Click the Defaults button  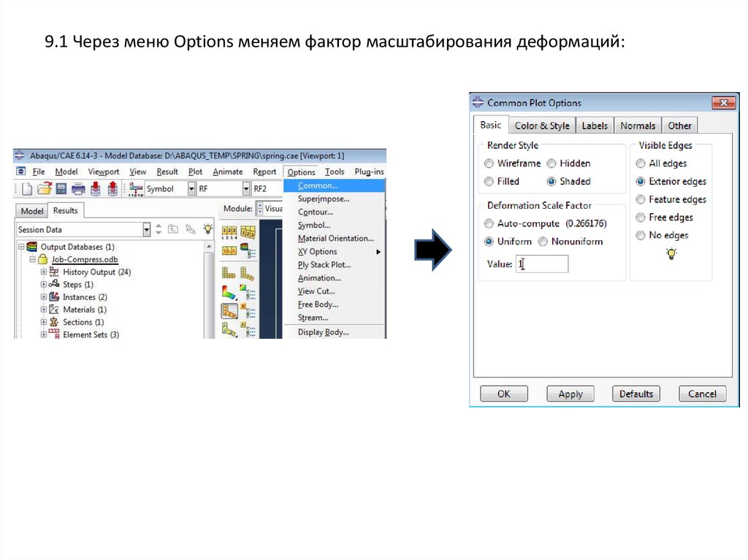tap(636, 394)
